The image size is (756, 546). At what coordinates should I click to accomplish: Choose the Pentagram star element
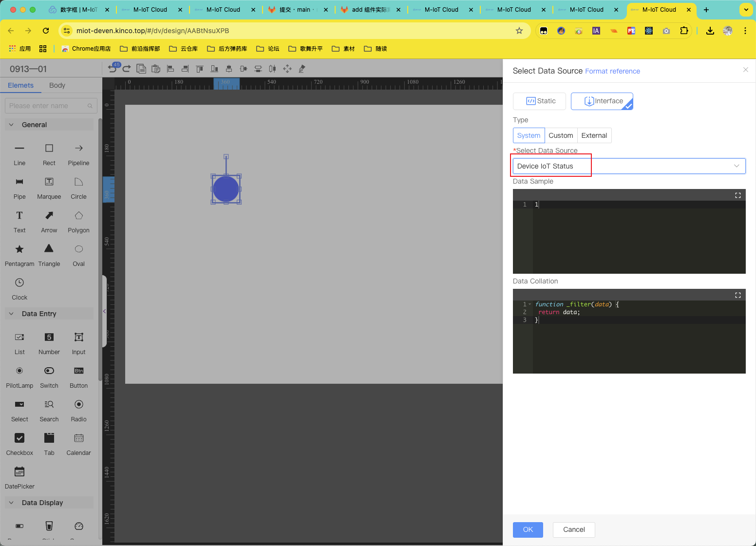(x=19, y=249)
